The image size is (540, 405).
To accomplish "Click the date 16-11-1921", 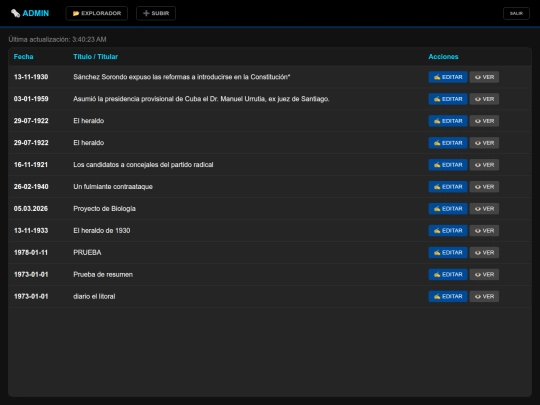I will (31, 165).
